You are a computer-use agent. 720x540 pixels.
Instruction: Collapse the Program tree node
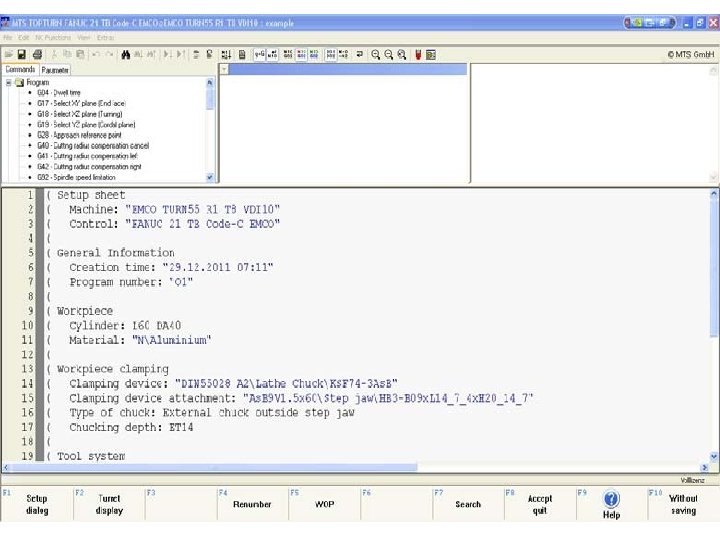(x=9, y=83)
